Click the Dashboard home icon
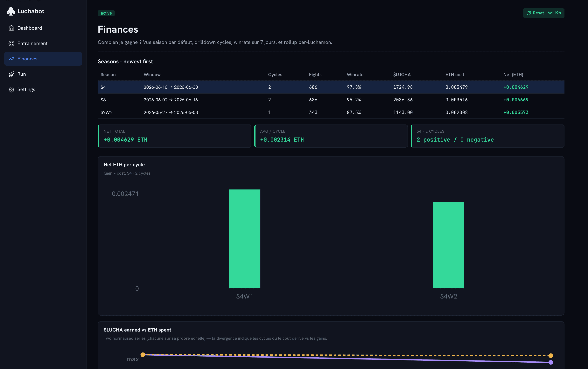The width and height of the screenshot is (588, 369). [x=11, y=28]
